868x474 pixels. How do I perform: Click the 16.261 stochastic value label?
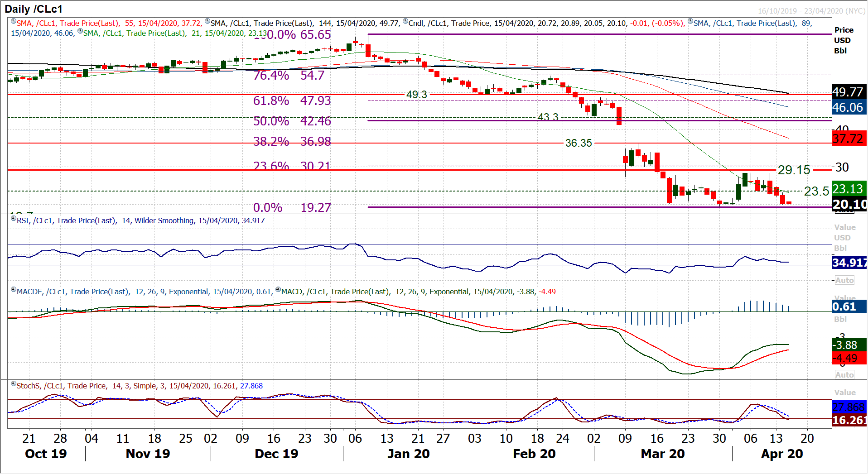849,420
